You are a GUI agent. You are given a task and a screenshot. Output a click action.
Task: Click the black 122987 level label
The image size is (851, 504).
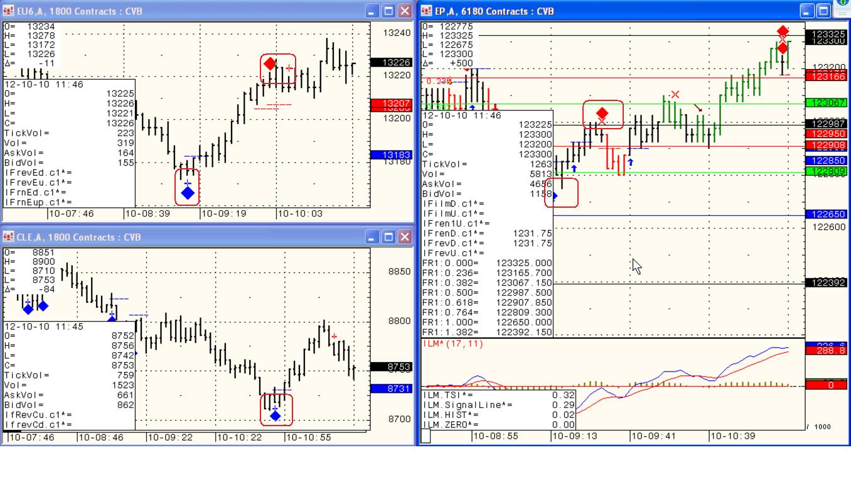point(826,123)
